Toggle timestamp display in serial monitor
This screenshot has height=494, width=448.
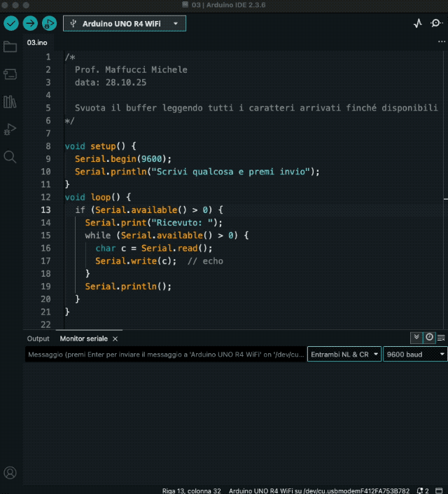[x=429, y=338]
